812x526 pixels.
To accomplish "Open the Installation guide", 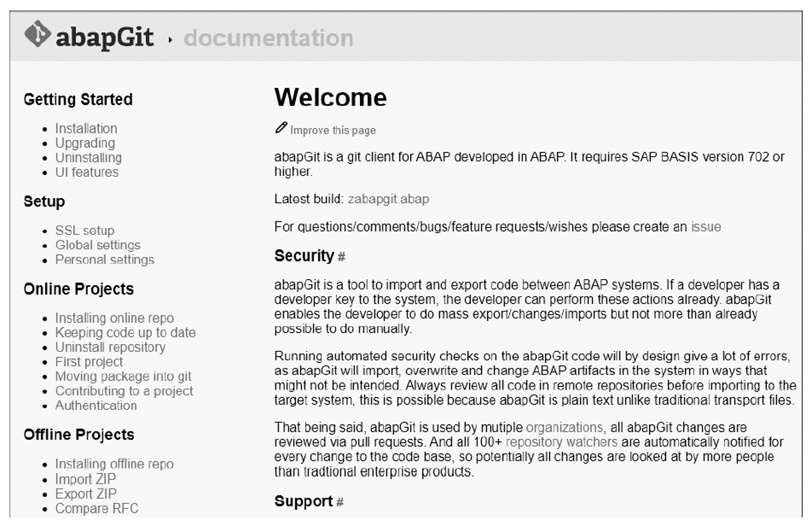I will (x=86, y=128).
